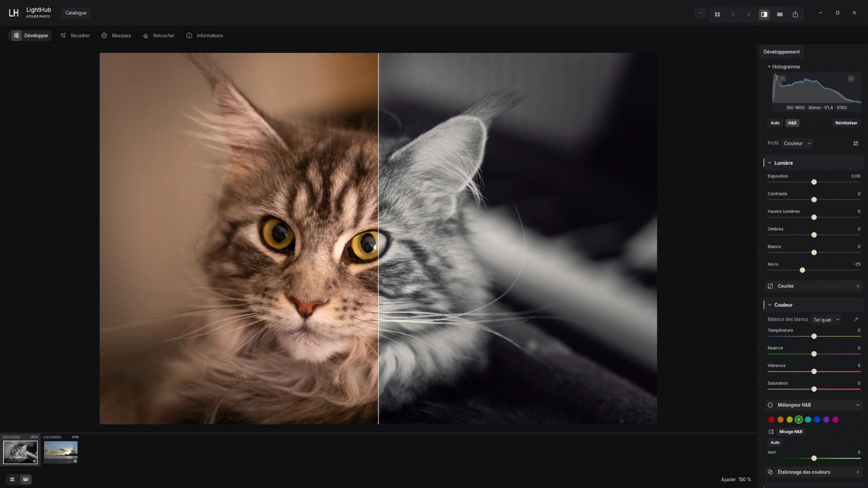Select the purple color swatch

[826, 420]
